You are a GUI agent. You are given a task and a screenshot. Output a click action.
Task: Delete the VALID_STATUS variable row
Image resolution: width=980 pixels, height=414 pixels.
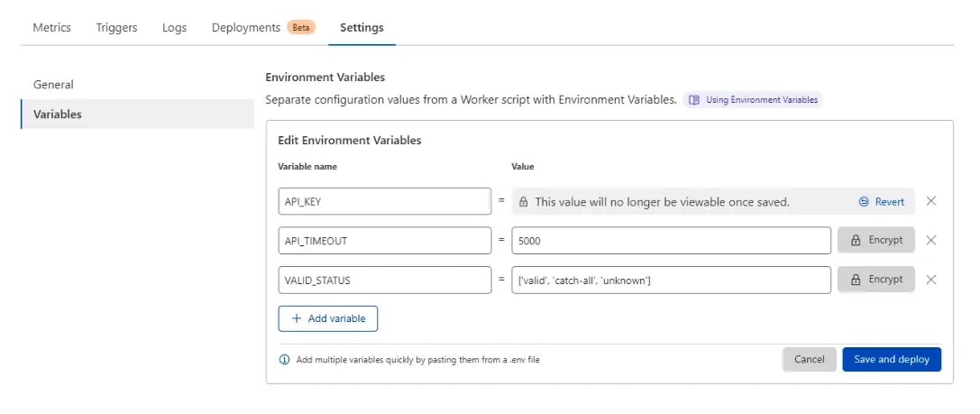click(x=930, y=280)
